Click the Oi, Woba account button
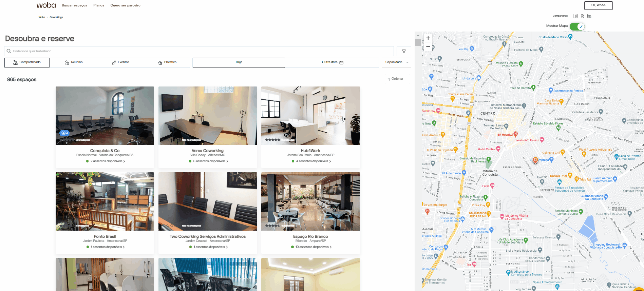644x291 pixels. coord(598,5)
